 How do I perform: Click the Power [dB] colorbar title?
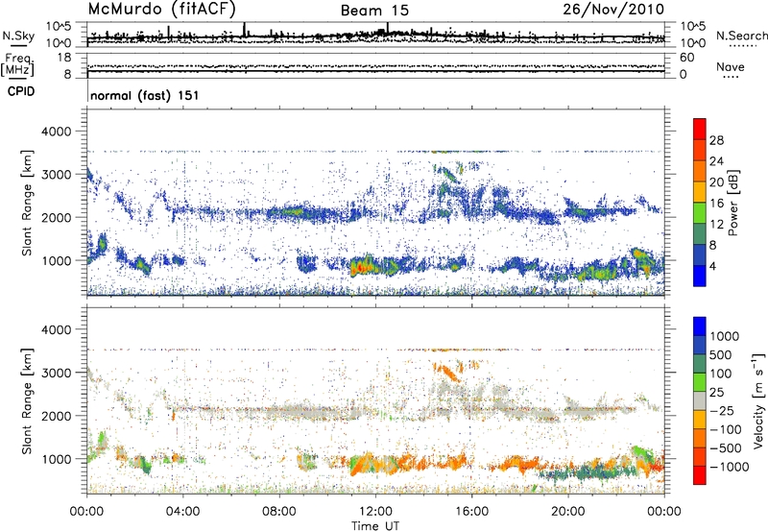click(733, 204)
